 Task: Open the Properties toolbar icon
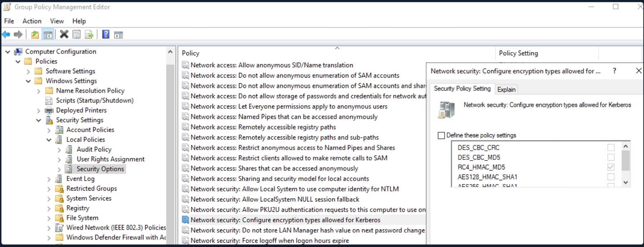click(77, 34)
